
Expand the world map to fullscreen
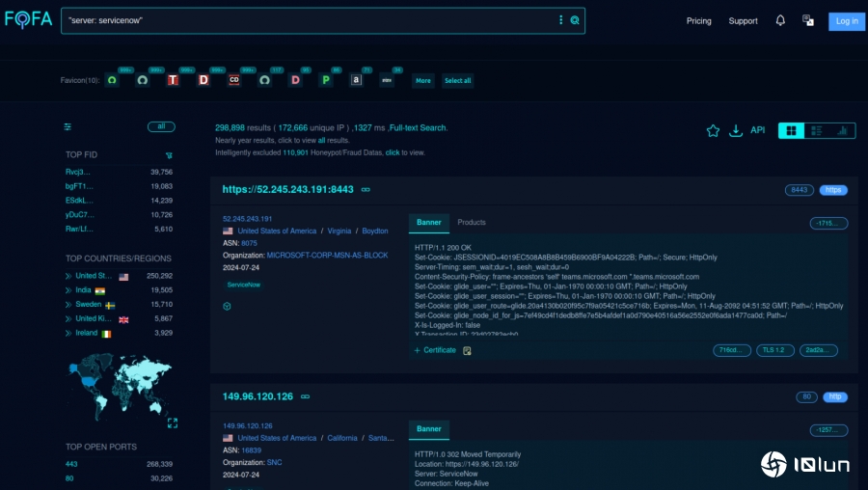tap(172, 422)
